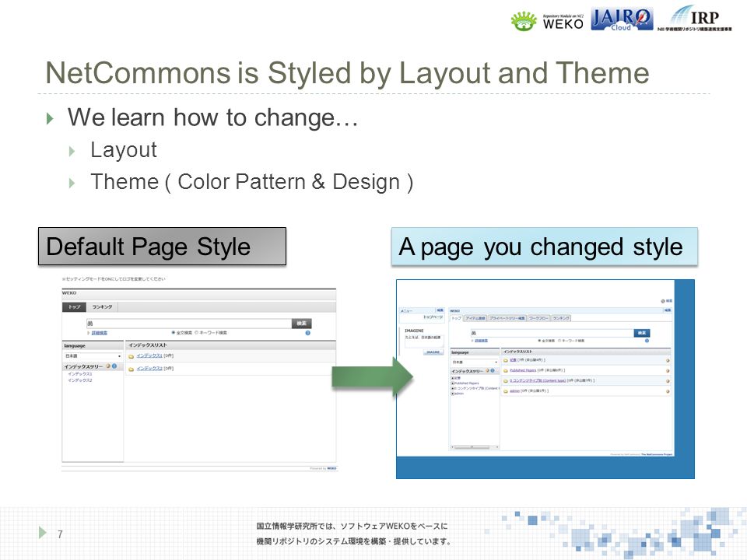Screen dimensions: 747x560
Task: Click the search input field in default page
Action: (x=188, y=324)
